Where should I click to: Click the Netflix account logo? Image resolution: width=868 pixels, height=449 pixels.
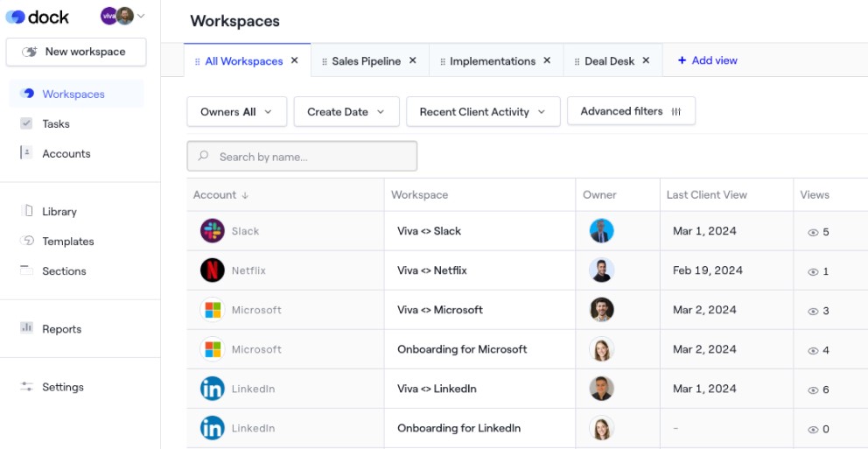212,270
